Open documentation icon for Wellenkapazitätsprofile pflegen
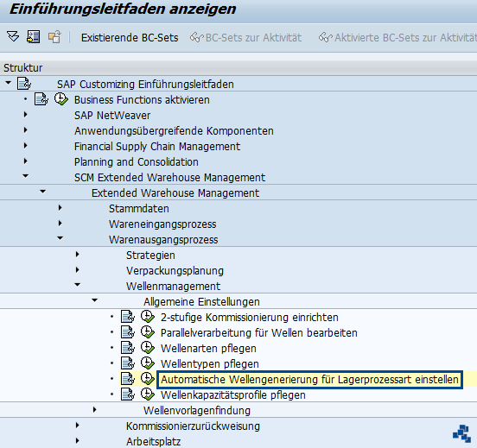 128,394
